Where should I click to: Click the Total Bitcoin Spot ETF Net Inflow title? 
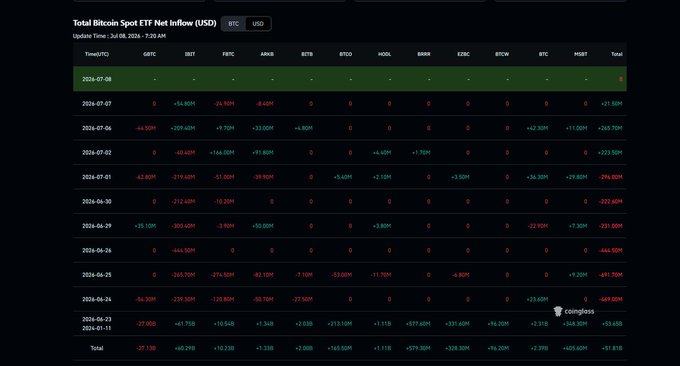(x=144, y=23)
